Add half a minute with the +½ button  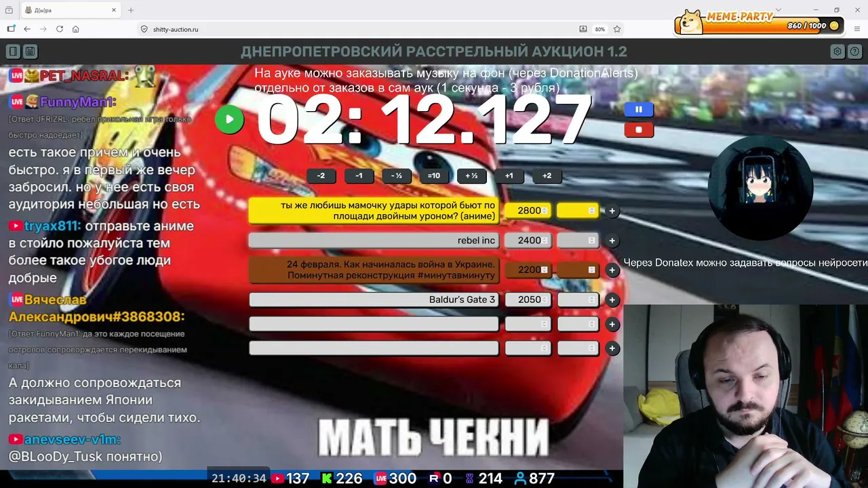tap(471, 176)
